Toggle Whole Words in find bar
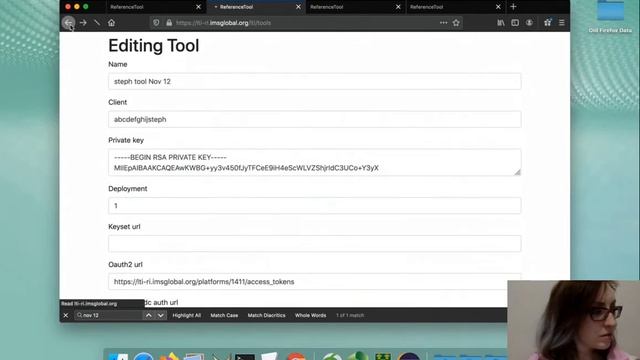The width and height of the screenshot is (640, 360). point(311,315)
